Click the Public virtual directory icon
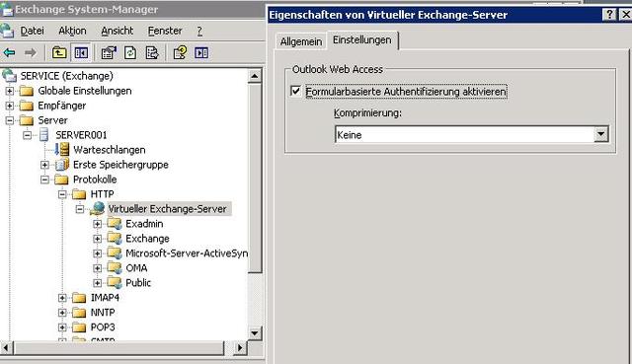The width and height of the screenshot is (632, 364). 115,283
